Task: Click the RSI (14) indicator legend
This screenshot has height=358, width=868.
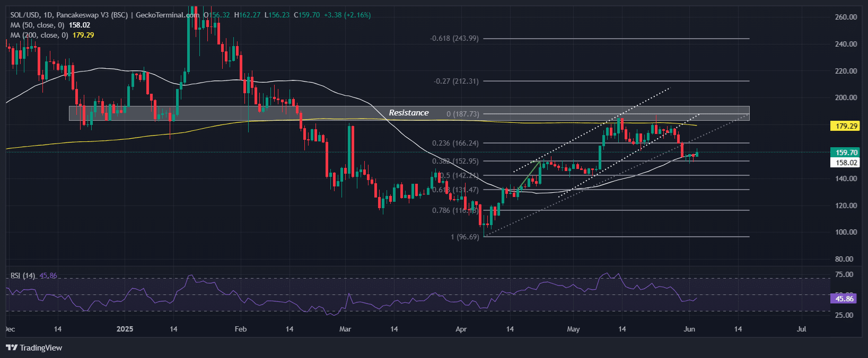Action: coord(23,276)
